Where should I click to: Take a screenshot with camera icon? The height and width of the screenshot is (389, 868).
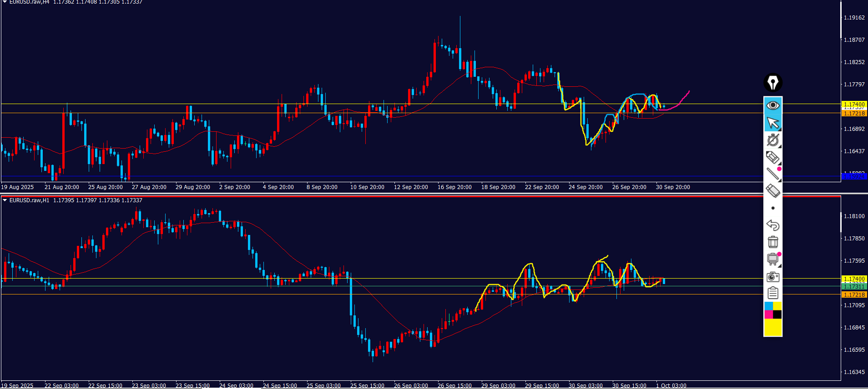coord(772,276)
